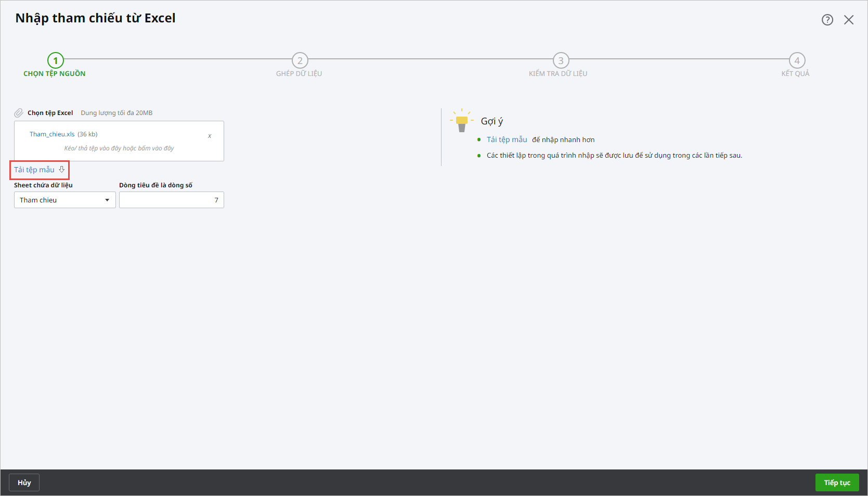Image resolution: width=868 pixels, height=496 pixels.
Task: Open Tải tệp mẫu link in Gợi ý section
Action: [507, 139]
